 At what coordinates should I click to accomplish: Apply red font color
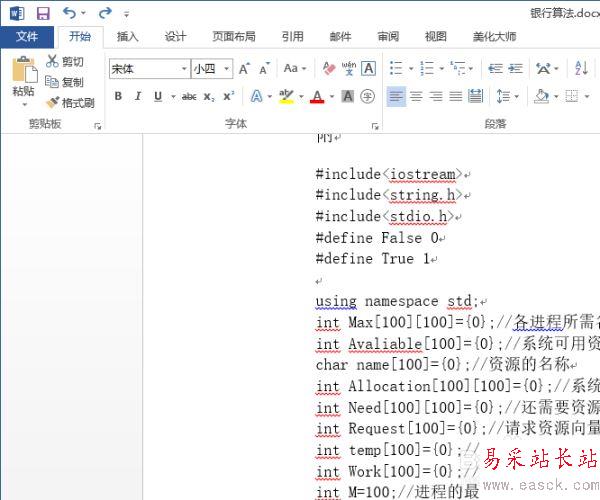click(317, 96)
